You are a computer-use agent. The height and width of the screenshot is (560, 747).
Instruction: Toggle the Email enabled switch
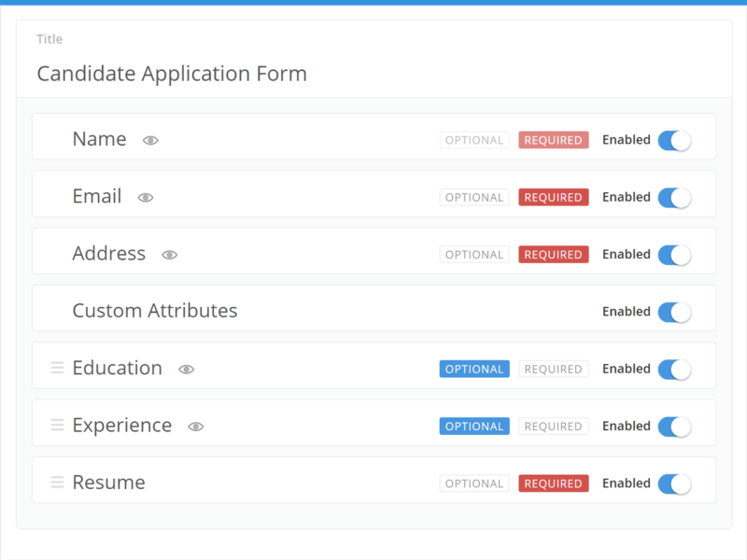(x=674, y=197)
